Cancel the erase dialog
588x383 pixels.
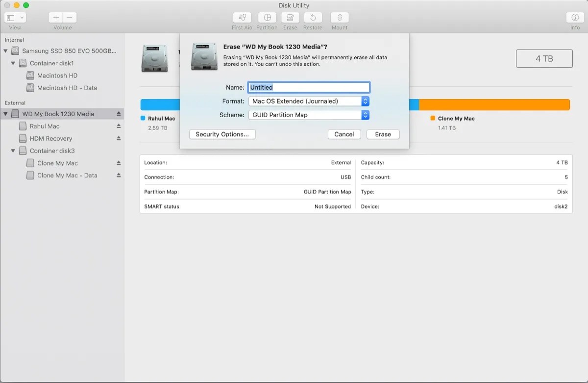click(344, 134)
